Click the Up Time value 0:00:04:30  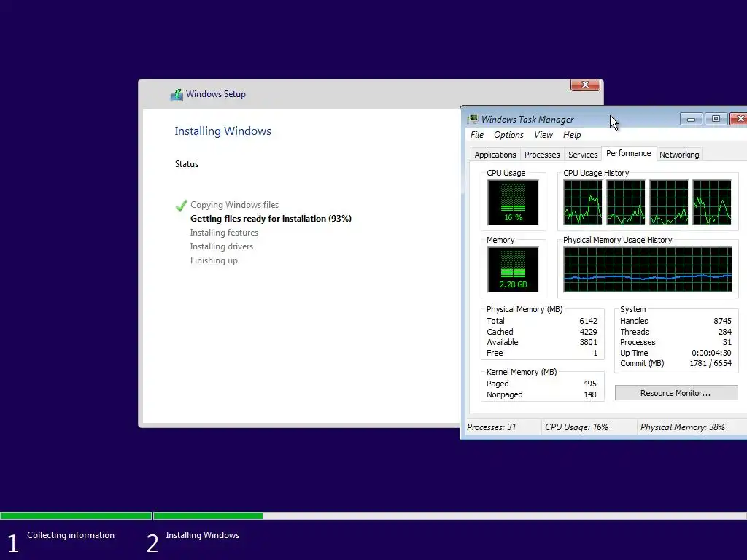point(711,354)
